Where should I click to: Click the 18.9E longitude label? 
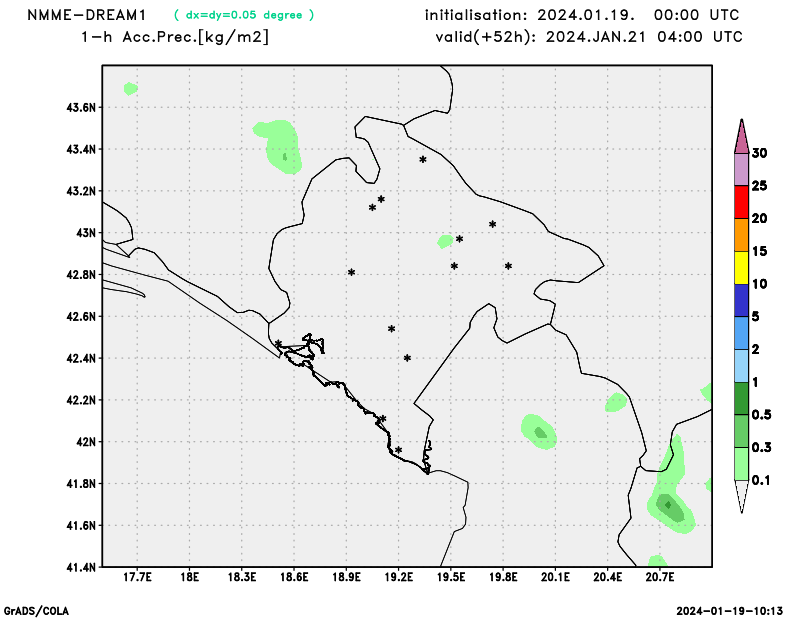[x=346, y=577]
